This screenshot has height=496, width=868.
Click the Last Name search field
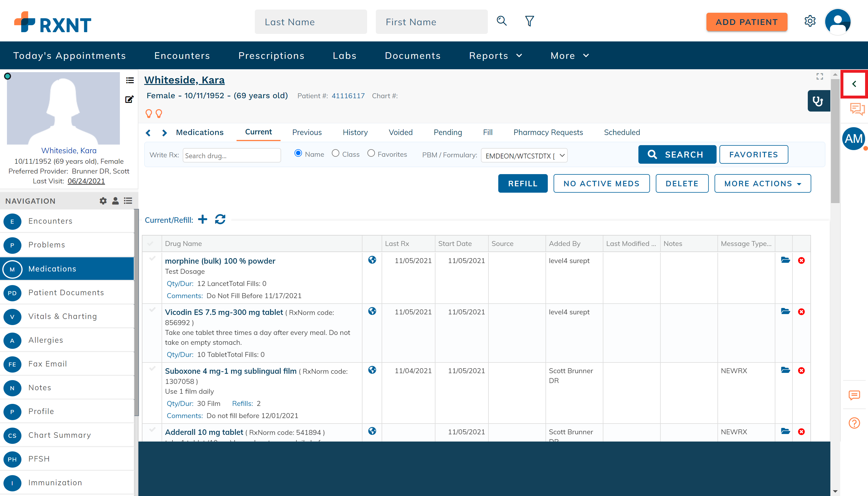tap(310, 22)
